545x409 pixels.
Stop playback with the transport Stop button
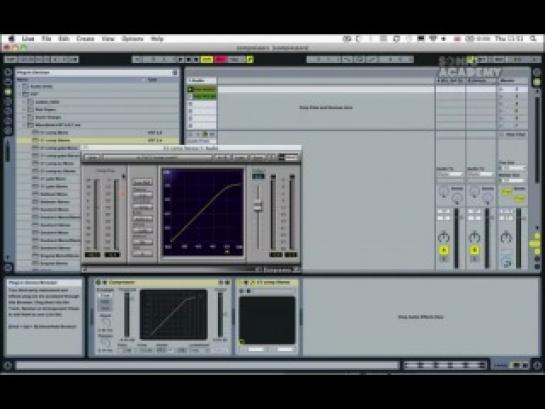(189, 59)
